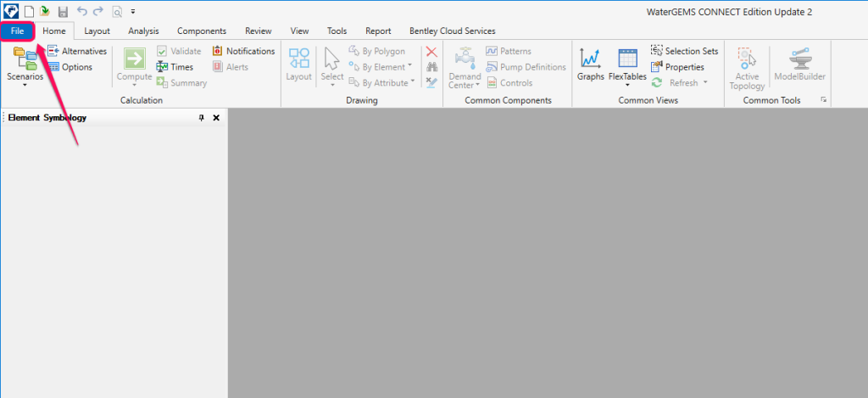This screenshot has width=868, height=398.
Task: Click the print preview icon in quick access
Action: (x=117, y=10)
